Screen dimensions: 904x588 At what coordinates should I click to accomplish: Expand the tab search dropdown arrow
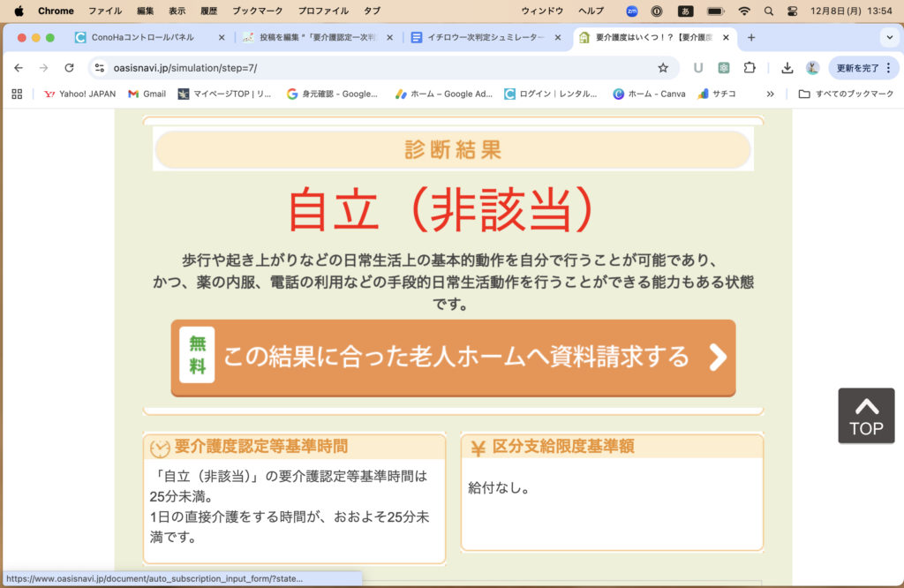click(x=888, y=37)
